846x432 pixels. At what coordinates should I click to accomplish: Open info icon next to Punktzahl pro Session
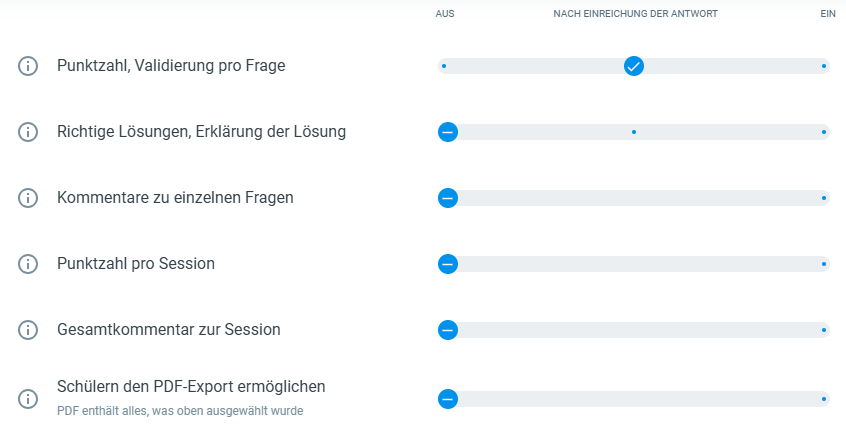[x=28, y=264]
